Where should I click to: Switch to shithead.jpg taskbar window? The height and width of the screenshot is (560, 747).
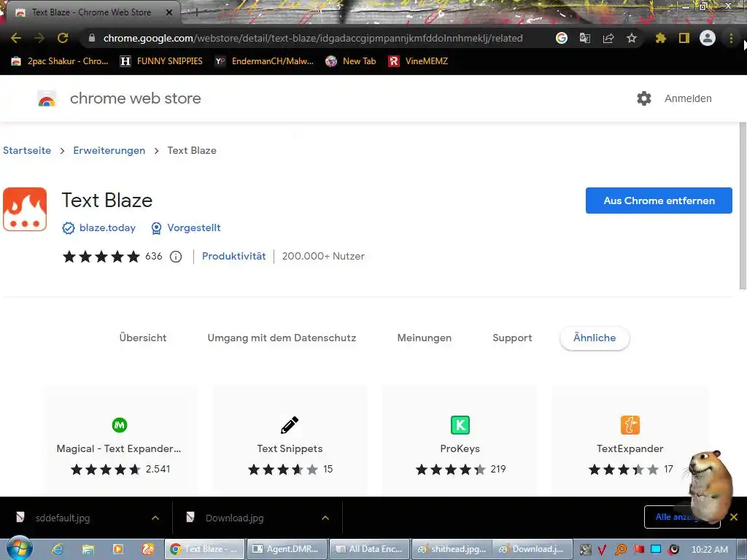[x=452, y=549]
